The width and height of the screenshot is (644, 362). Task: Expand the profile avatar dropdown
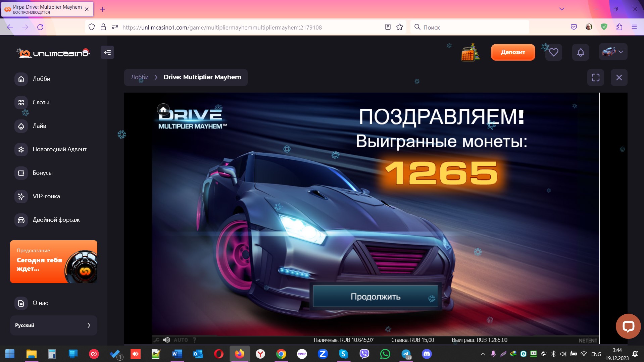coord(613,52)
